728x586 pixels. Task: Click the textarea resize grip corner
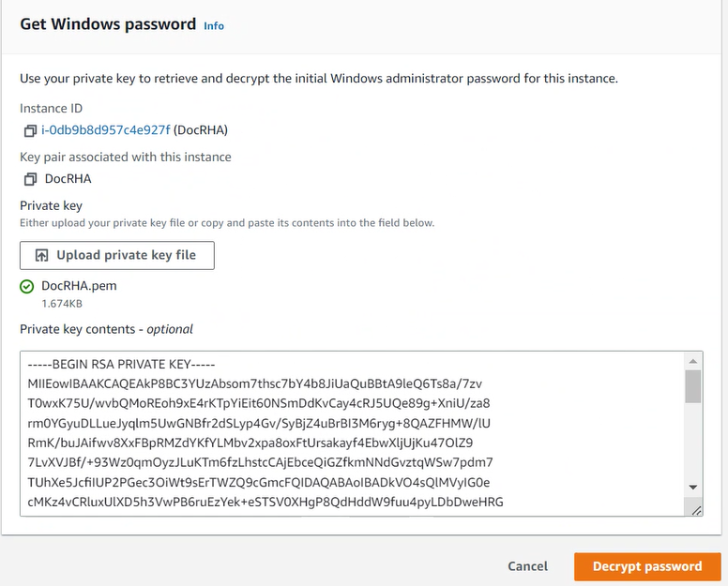point(696,510)
